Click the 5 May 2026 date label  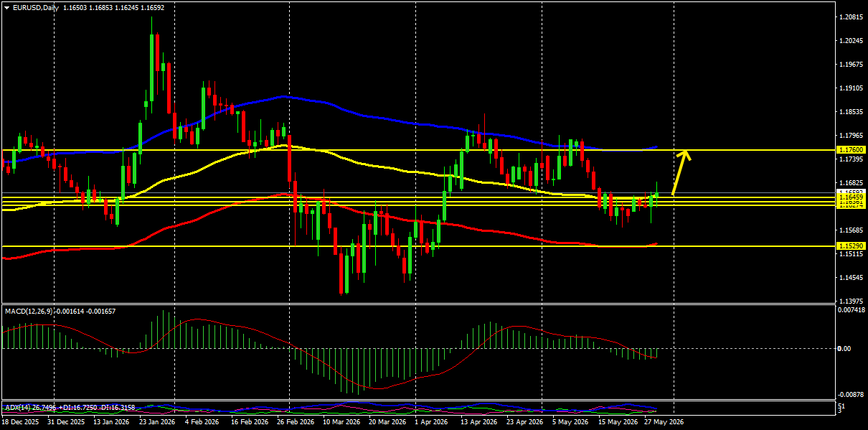(x=570, y=423)
